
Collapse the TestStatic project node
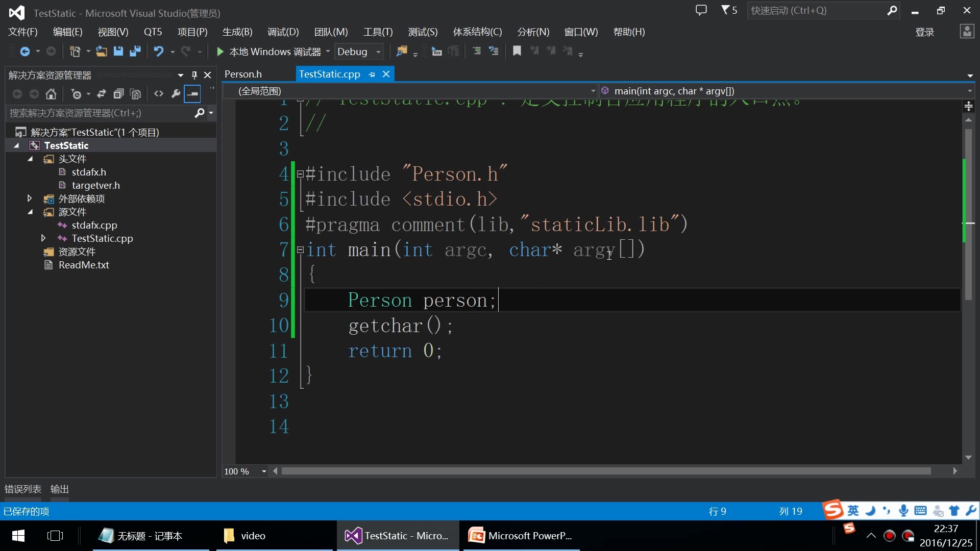[x=17, y=145]
